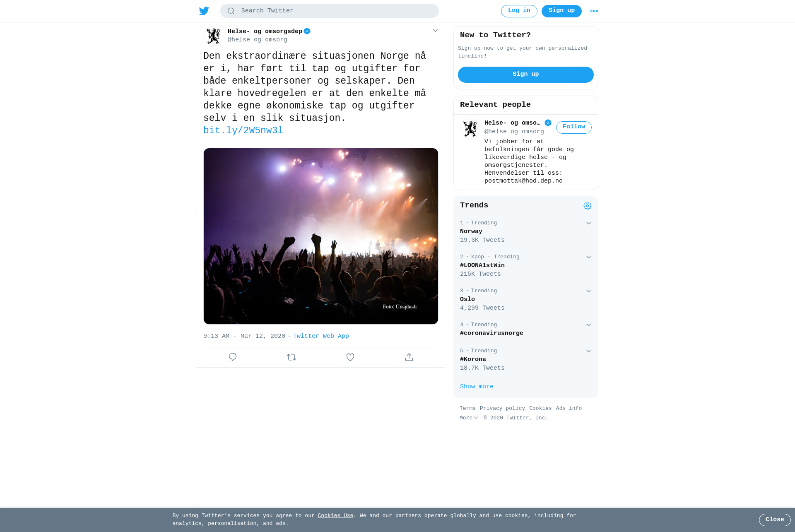Click the magnifier icon in search bar
The height and width of the screenshot is (532, 795).
pyautogui.click(x=231, y=11)
